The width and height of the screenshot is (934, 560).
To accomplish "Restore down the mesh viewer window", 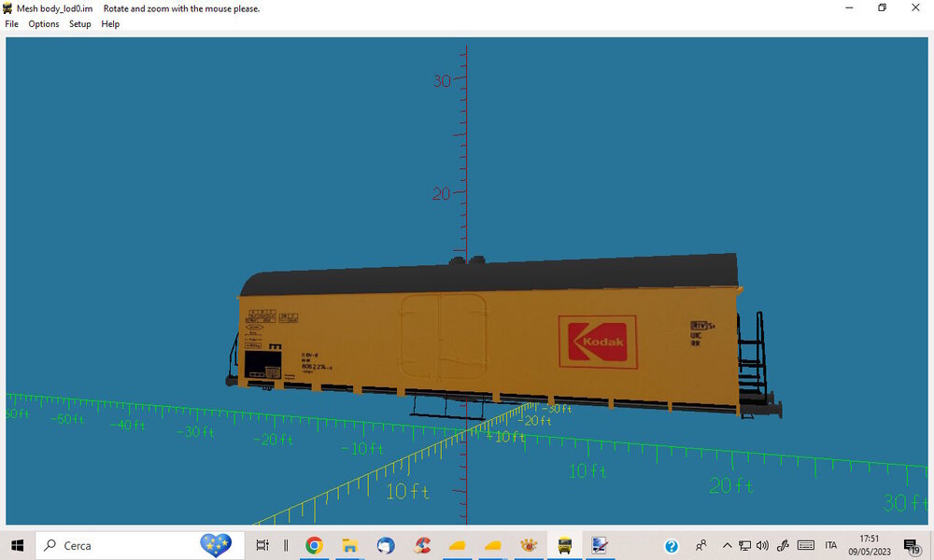I will point(883,7).
